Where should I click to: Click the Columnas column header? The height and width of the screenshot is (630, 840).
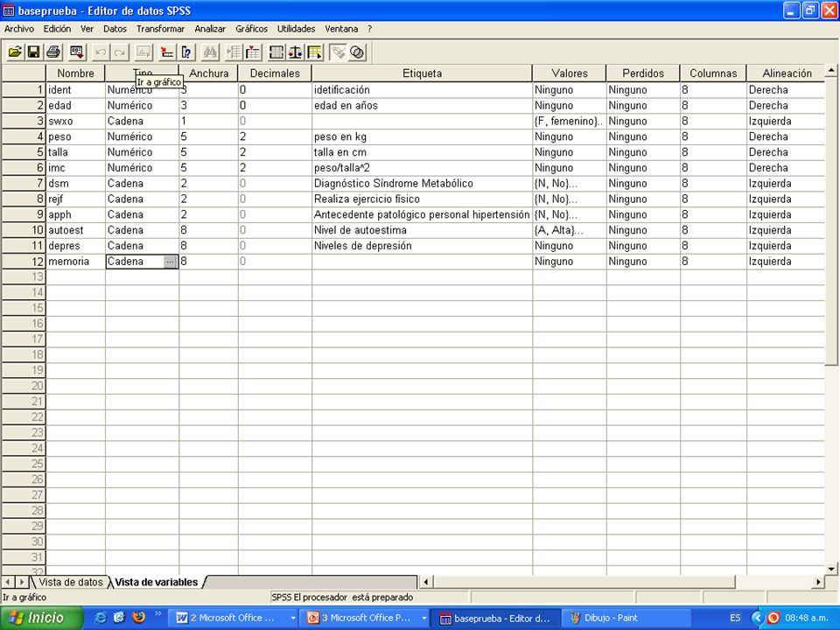pyautogui.click(x=713, y=73)
